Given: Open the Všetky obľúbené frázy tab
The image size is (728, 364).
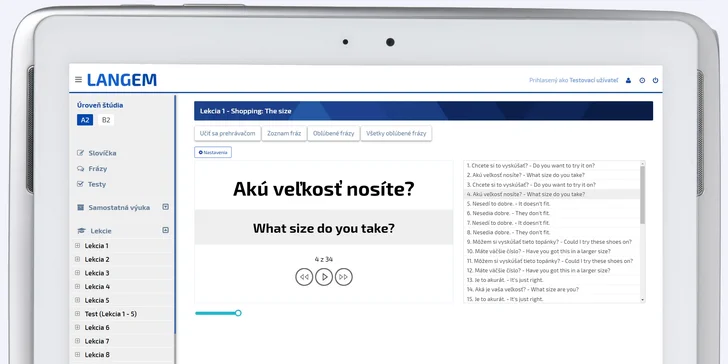Looking at the screenshot, I should (x=396, y=133).
